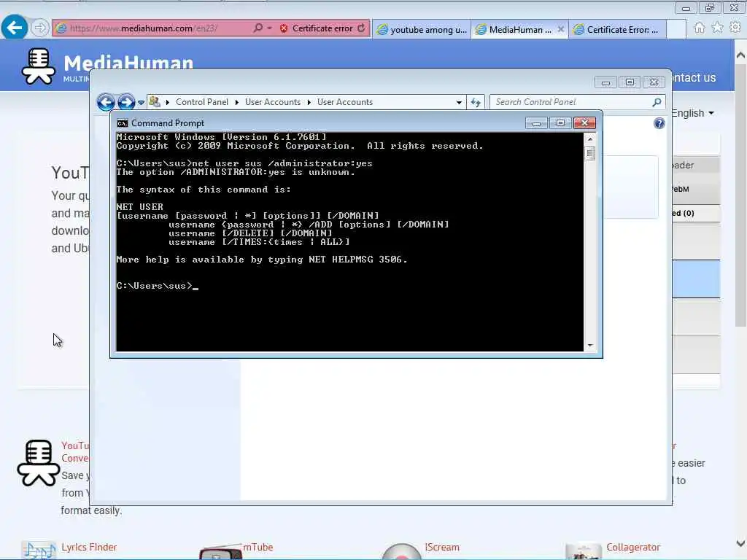Screen dimensions: 747x560
Task: Switch to the Certificate Error tab
Action: [x=617, y=29]
